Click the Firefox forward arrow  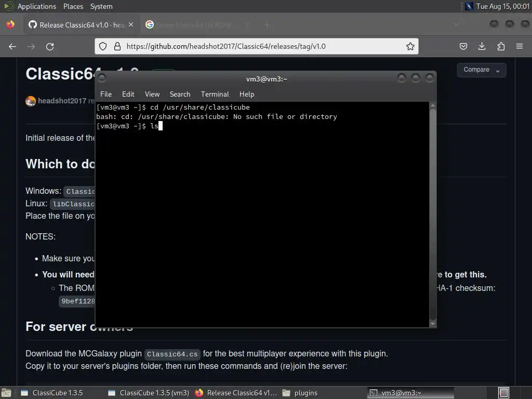coord(31,46)
